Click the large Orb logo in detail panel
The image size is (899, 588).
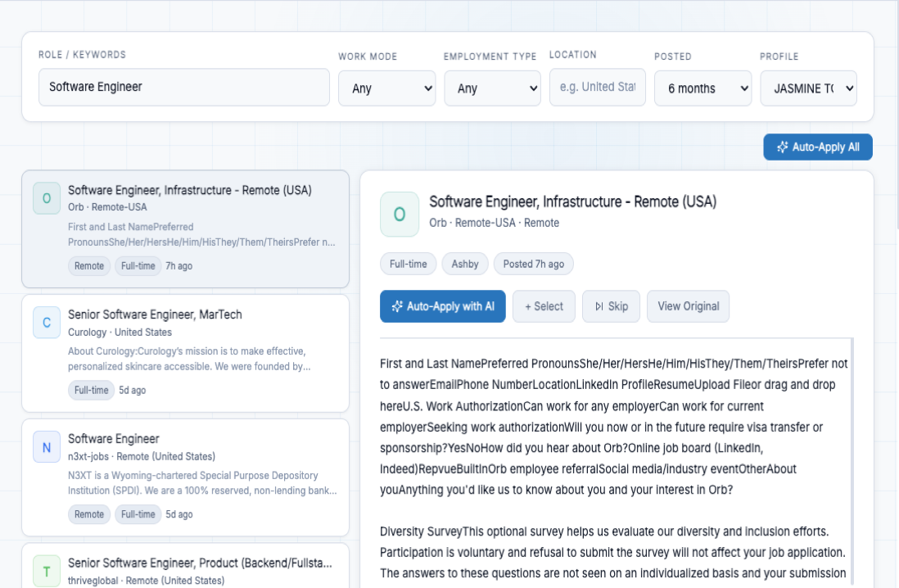click(x=400, y=215)
